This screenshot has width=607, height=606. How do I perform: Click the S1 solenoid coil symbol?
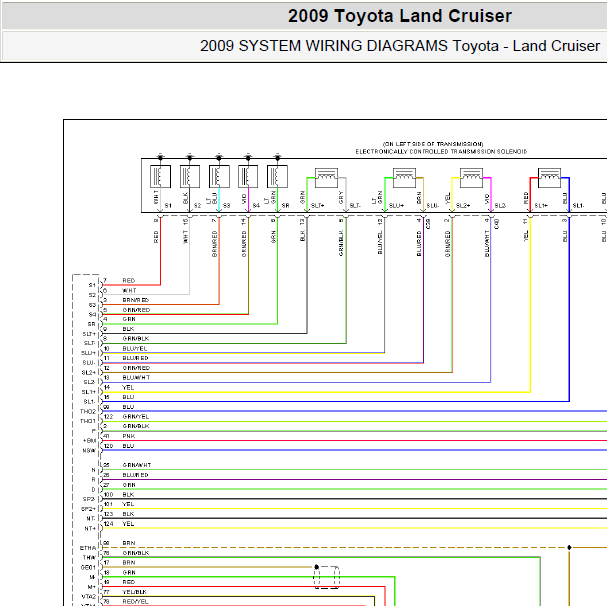pyautogui.click(x=160, y=177)
